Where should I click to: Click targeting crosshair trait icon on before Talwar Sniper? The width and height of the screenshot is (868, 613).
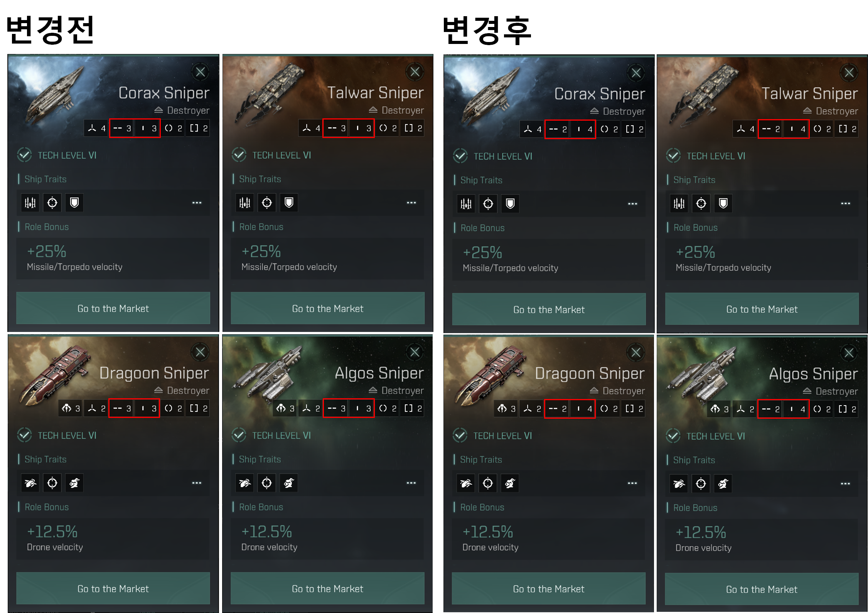267,203
